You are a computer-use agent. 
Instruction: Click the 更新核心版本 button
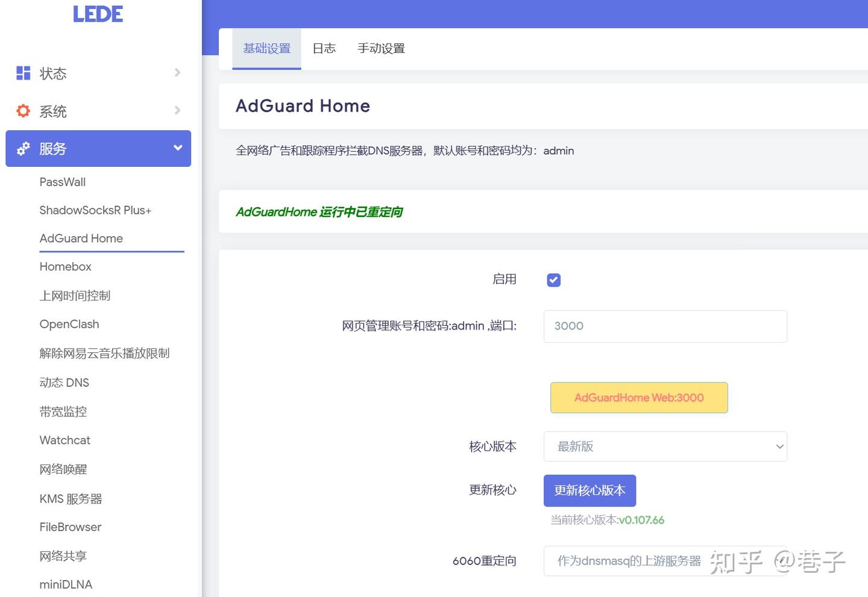coord(589,490)
